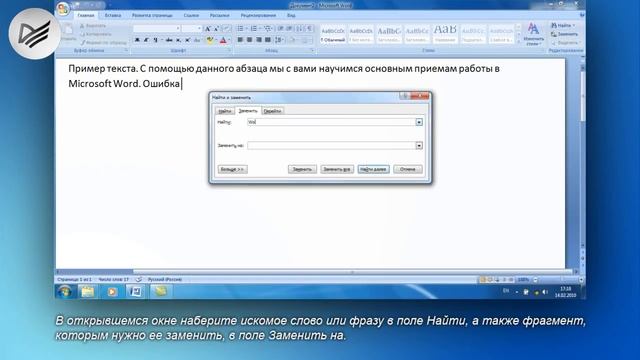Click Заменить in the Editing ribbon group
Viewport: 640px width, 360px height.
coord(564,34)
